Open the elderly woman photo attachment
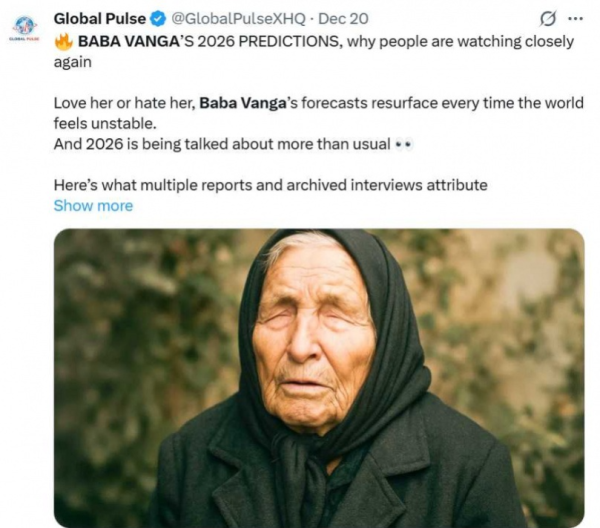This screenshot has height=528, width=600. tap(319, 378)
